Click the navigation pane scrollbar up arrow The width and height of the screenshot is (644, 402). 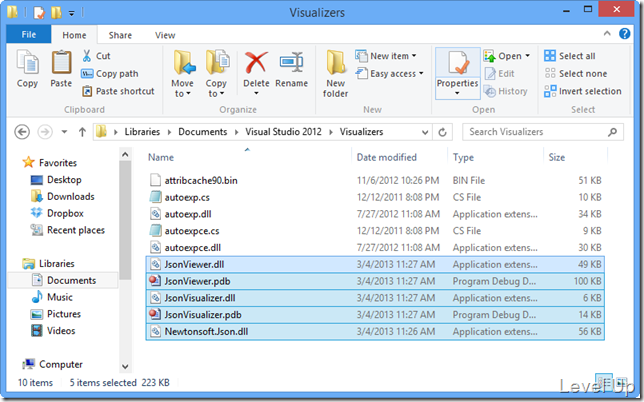click(125, 155)
